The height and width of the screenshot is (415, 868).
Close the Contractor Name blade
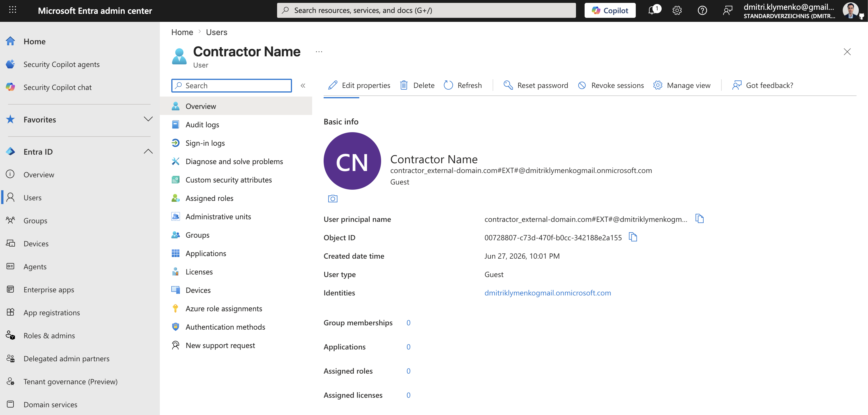(x=847, y=52)
